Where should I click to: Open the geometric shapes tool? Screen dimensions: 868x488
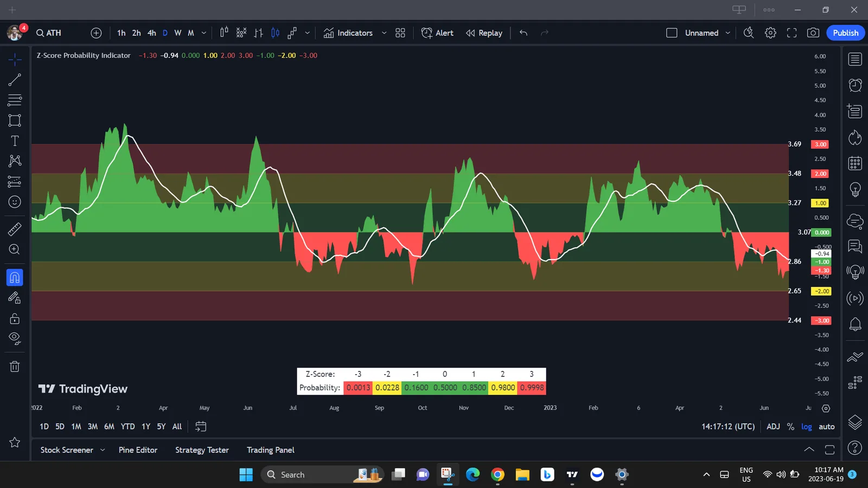(15, 120)
